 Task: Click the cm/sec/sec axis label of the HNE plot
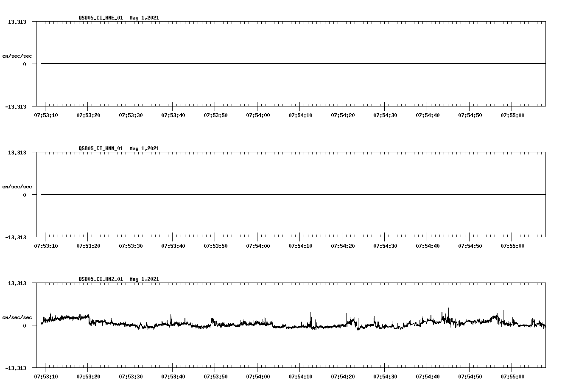click(x=17, y=55)
